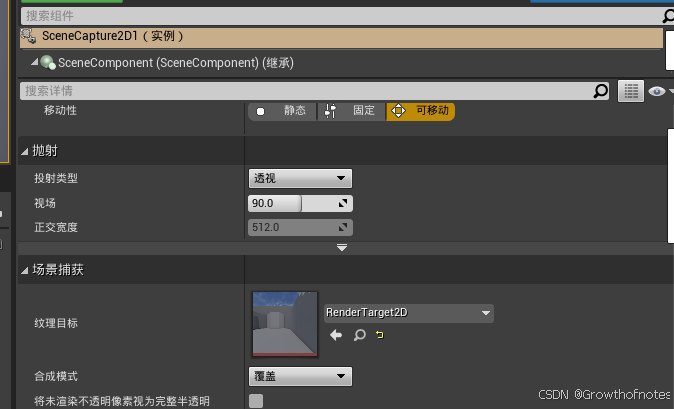Screen dimensions: 674x409
Task: Click the 投射类型 property label
Action: click(56, 178)
